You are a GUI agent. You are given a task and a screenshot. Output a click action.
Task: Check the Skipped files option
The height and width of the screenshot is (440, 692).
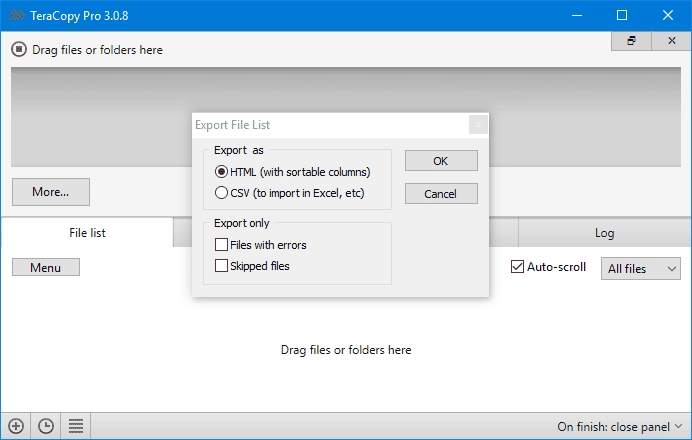click(252, 266)
